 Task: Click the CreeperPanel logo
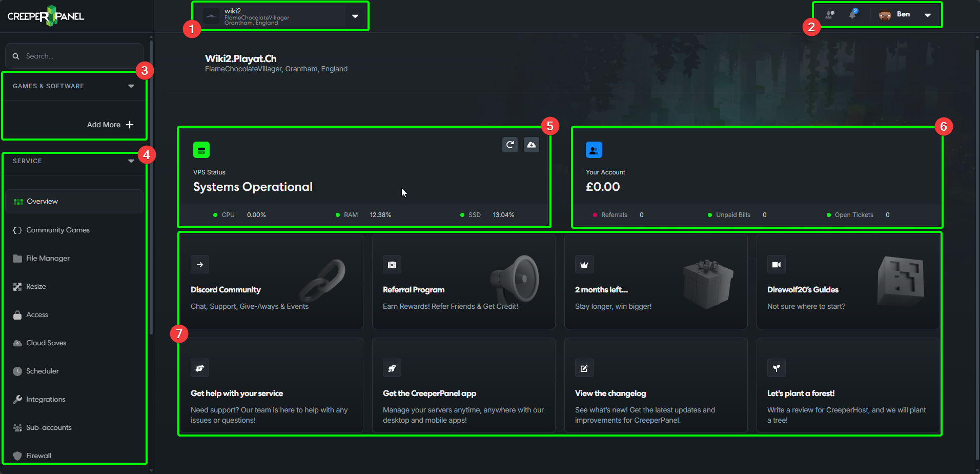tap(46, 16)
